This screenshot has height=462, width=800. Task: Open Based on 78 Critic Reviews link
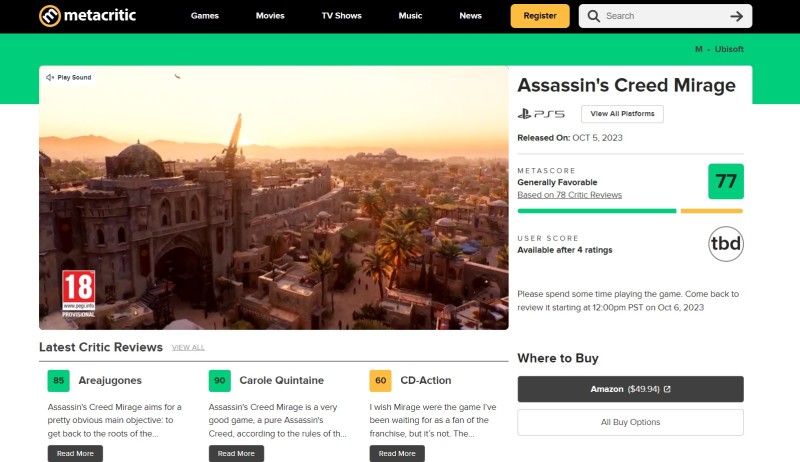coord(569,195)
